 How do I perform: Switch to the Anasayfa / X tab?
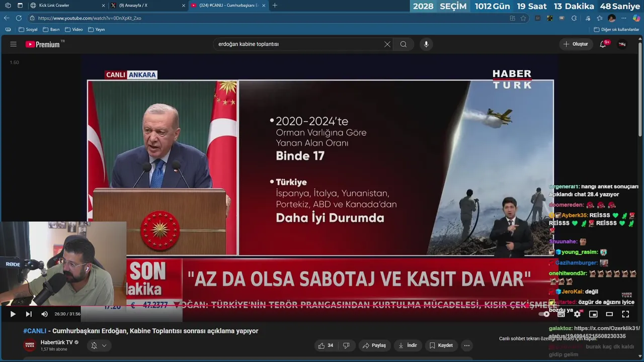tap(147, 5)
